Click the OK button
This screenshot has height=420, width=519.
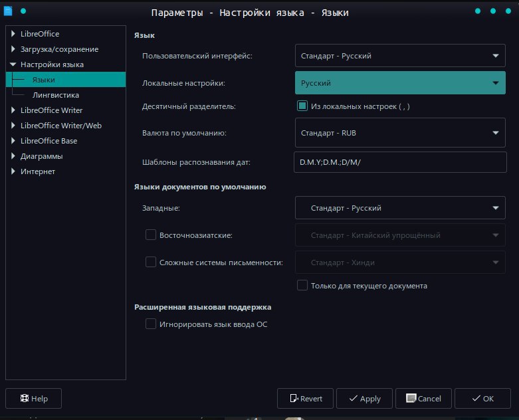tap(482, 399)
